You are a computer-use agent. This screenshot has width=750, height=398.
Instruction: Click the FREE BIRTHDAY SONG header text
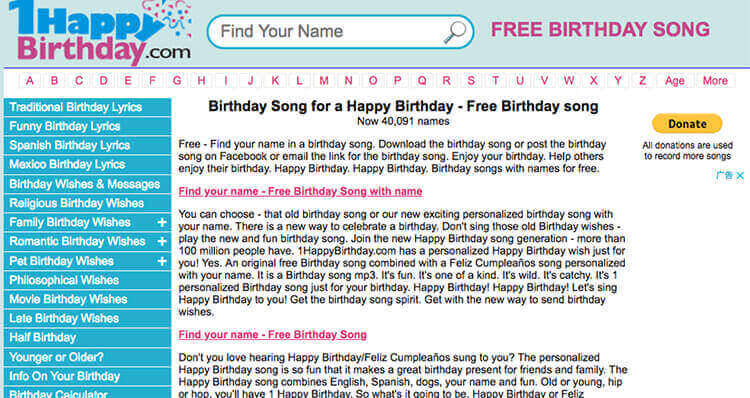[x=600, y=30]
